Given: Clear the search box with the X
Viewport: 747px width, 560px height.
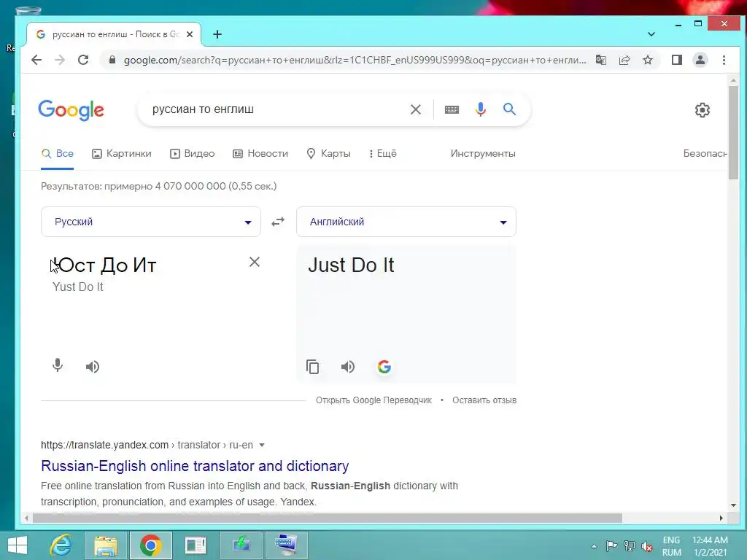Looking at the screenshot, I should pos(415,109).
